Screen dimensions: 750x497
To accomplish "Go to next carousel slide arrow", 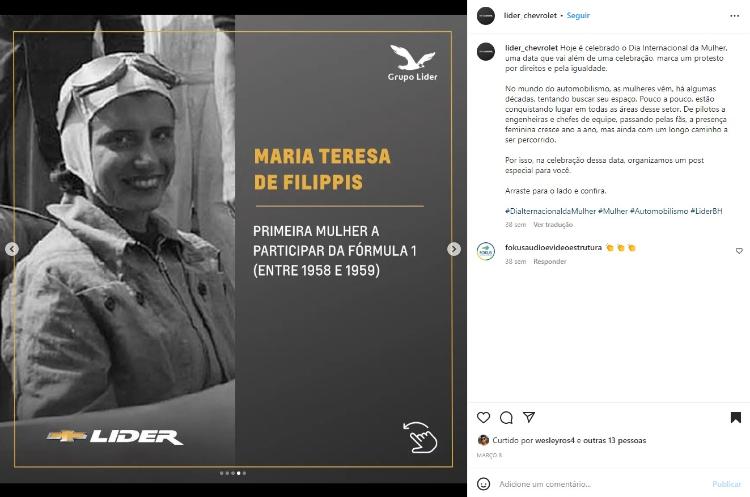I will pyautogui.click(x=454, y=249).
